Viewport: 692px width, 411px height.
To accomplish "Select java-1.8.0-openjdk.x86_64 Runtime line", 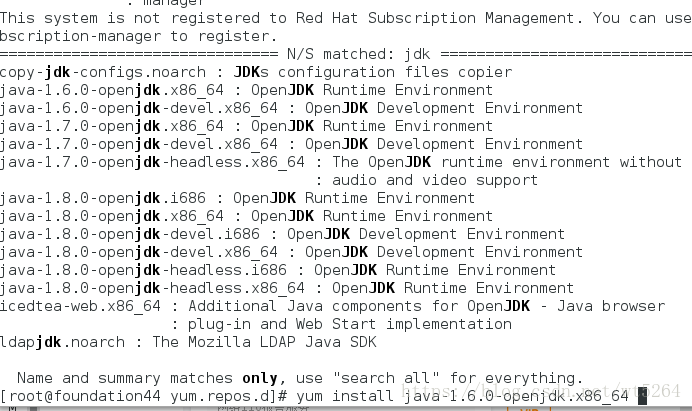I will (246, 216).
